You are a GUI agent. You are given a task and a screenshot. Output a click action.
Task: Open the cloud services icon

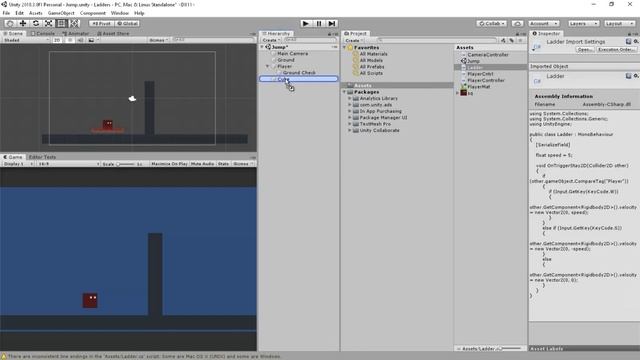pyautogui.click(x=518, y=24)
